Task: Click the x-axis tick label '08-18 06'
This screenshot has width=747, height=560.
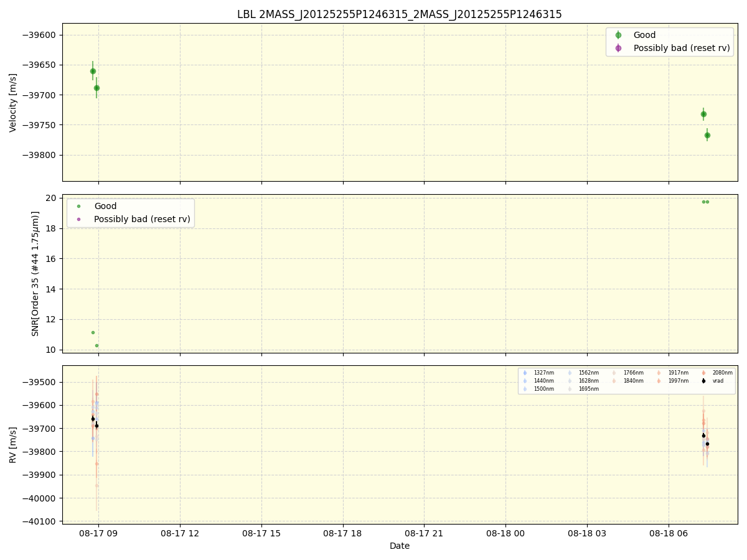Action: tap(669, 533)
